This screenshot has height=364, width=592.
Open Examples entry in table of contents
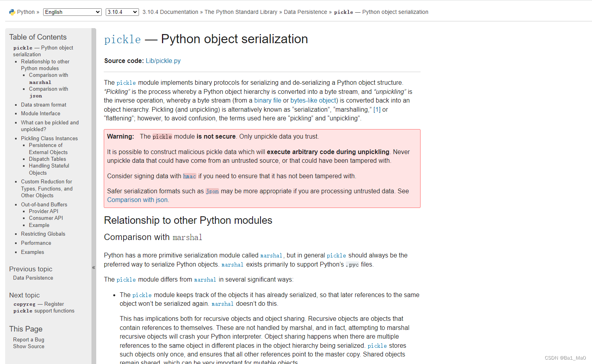coord(32,252)
